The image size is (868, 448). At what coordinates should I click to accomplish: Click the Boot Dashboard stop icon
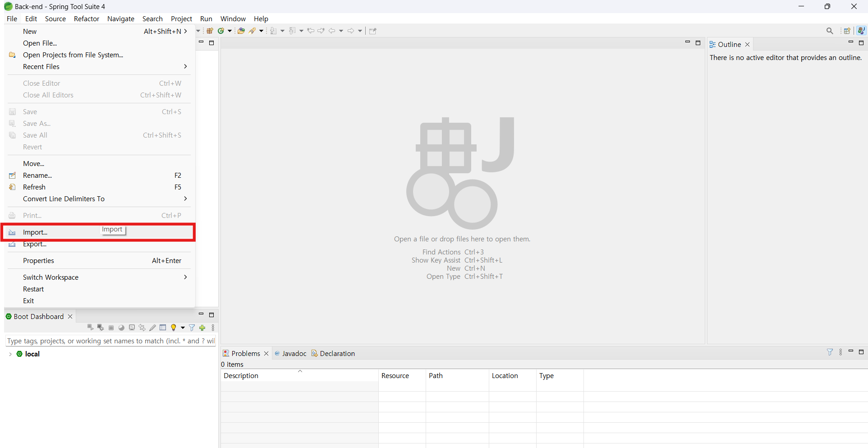111,328
